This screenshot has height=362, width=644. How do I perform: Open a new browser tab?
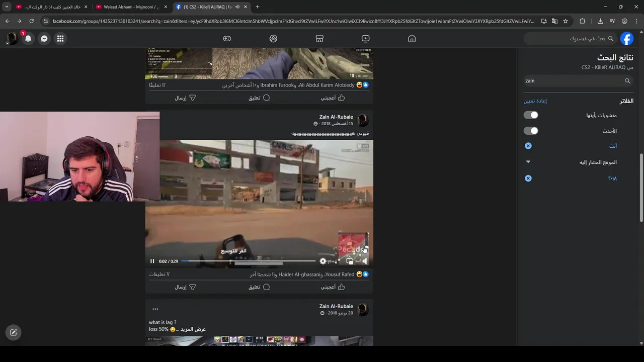coord(258,7)
